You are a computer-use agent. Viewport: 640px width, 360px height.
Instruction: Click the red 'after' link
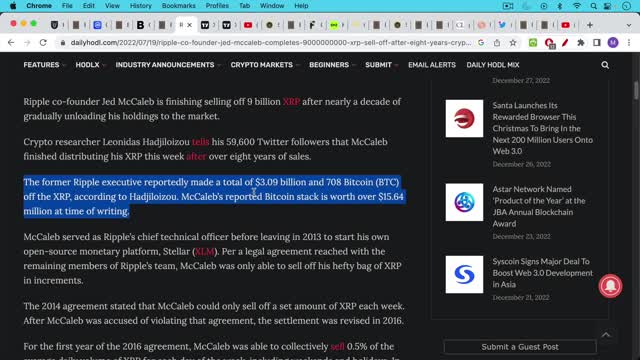tap(196, 156)
